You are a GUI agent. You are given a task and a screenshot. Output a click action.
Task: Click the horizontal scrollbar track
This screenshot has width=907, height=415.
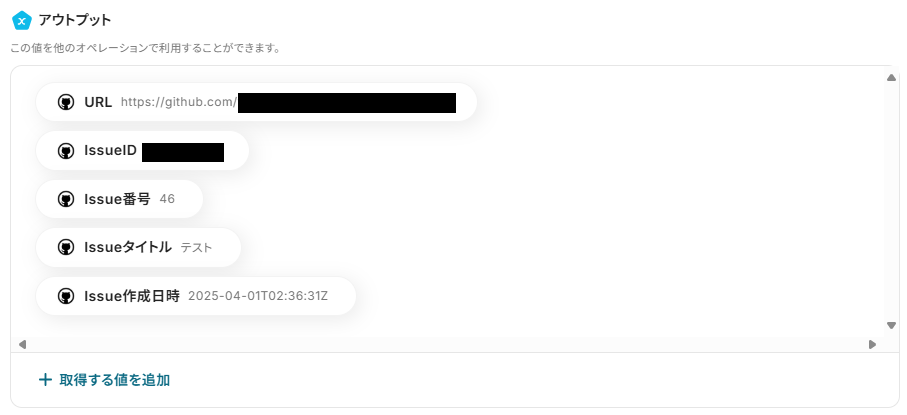pyautogui.click(x=447, y=344)
